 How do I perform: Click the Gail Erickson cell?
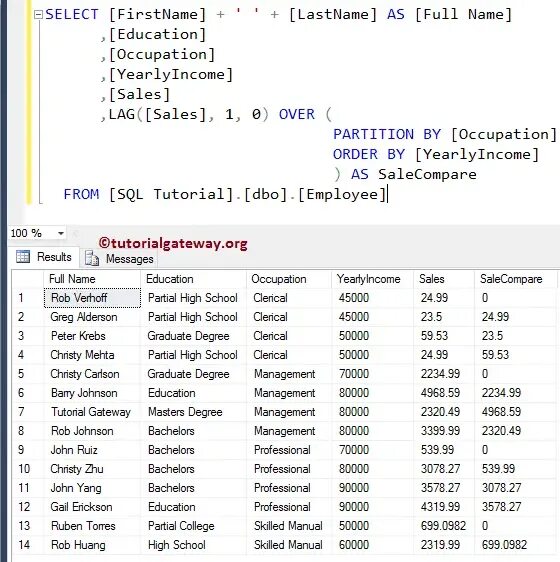coord(92,507)
